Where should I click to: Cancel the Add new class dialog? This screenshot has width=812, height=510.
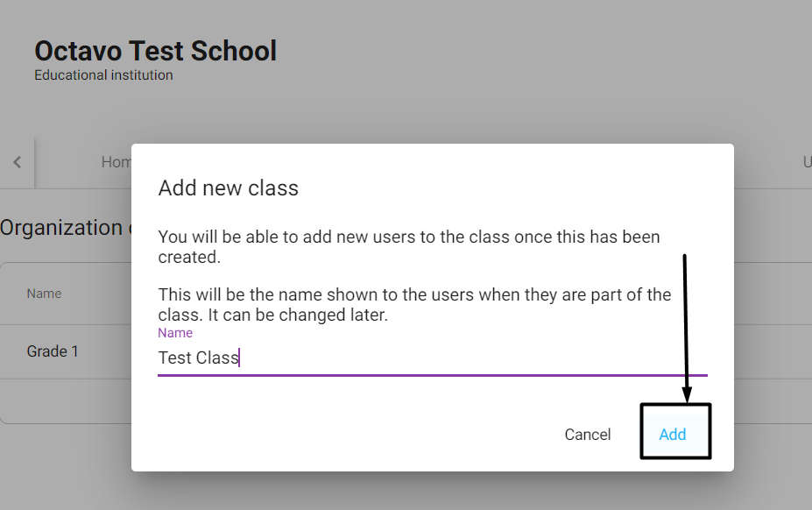click(x=587, y=435)
